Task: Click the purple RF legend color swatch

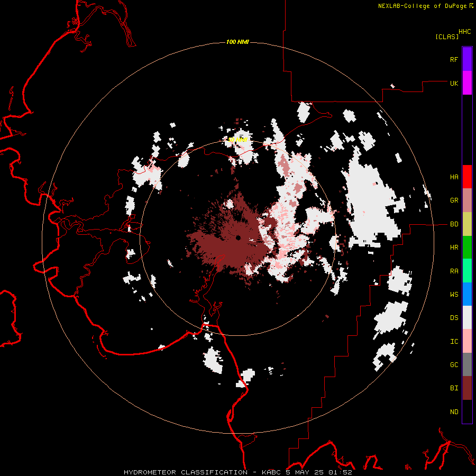Action: pos(467,59)
